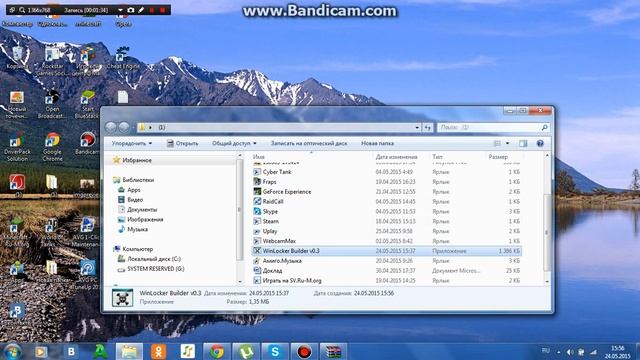Viewport: 640px width, 360px height.
Task: Pause Bandicam recording with the pause button
Action: click(x=152, y=10)
